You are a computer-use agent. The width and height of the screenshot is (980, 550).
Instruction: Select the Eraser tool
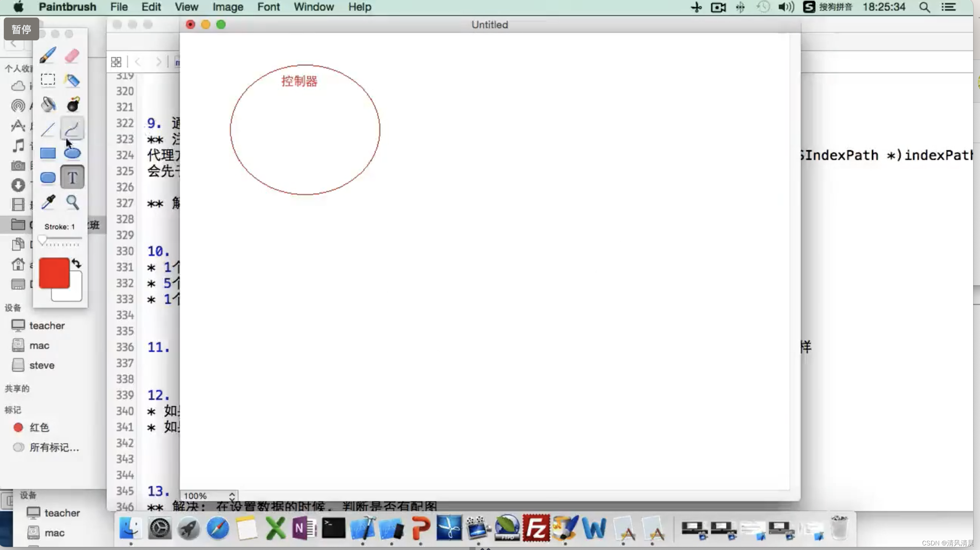click(72, 55)
